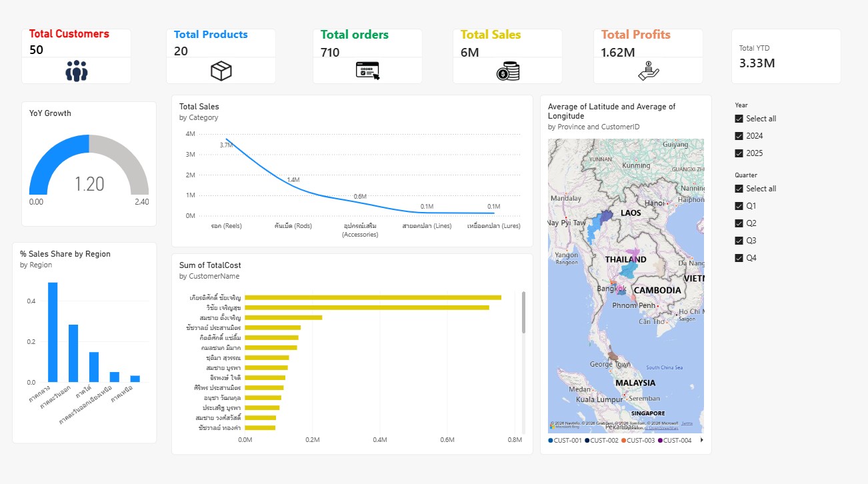Select the top bar in TotalCost chart
Image resolution: width=868 pixels, height=484 pixels.
(373, 297)
